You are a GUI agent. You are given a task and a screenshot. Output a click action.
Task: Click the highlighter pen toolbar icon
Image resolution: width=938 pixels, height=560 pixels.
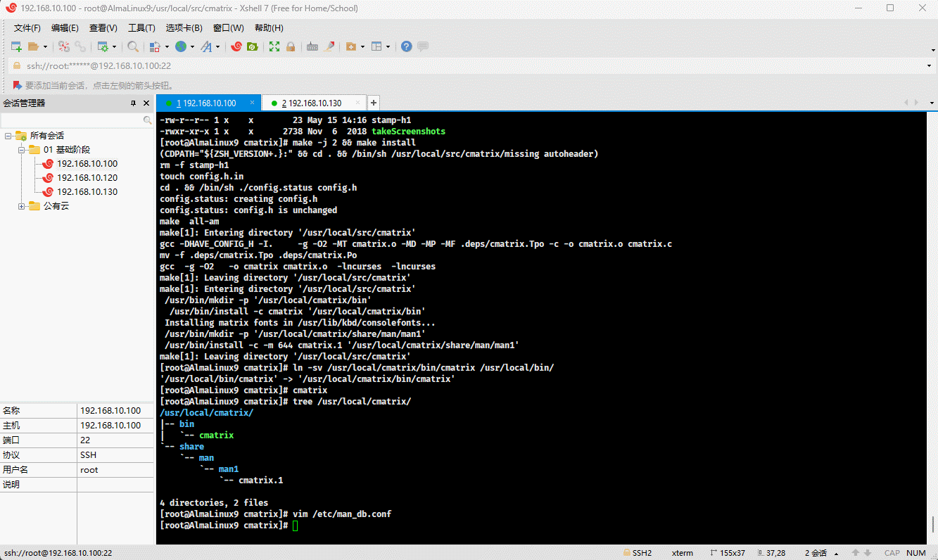(328, 46)
